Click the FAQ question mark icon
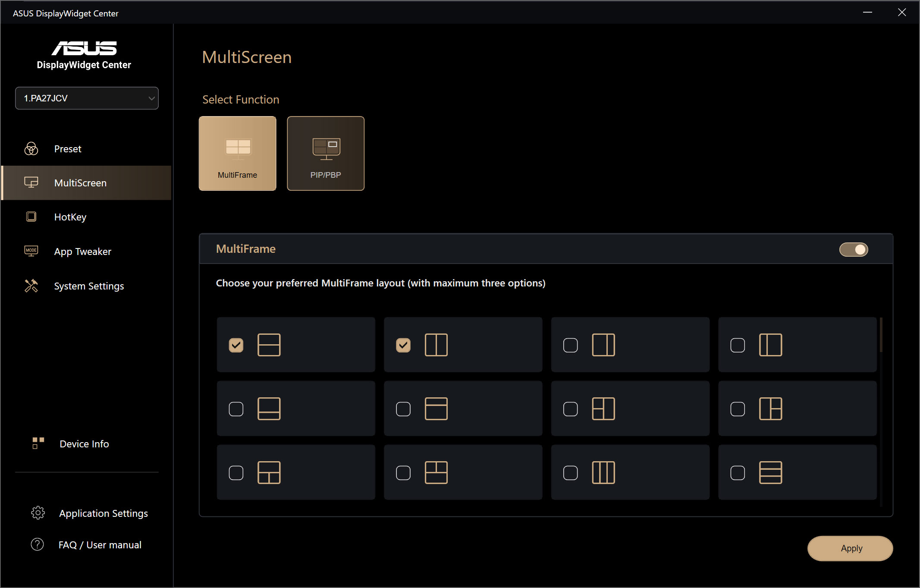Viewport: 920px width, 588px height. [x=38, y=544]
